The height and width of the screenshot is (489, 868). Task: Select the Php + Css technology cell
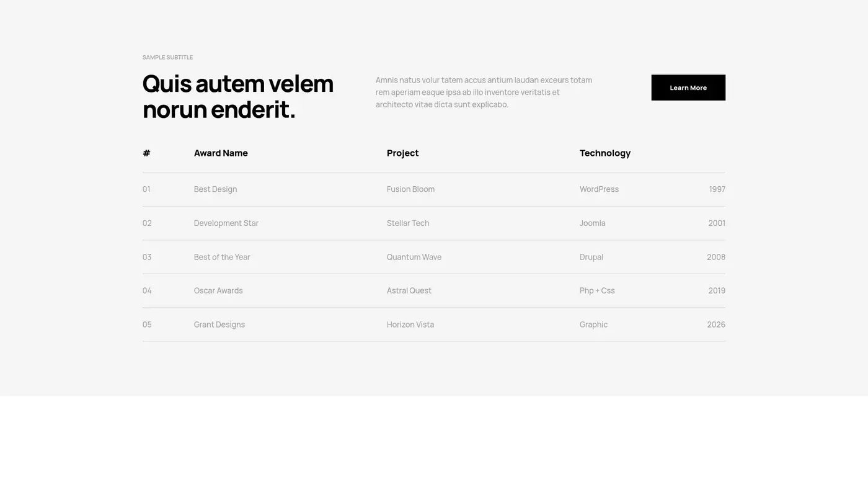point(597,290)
